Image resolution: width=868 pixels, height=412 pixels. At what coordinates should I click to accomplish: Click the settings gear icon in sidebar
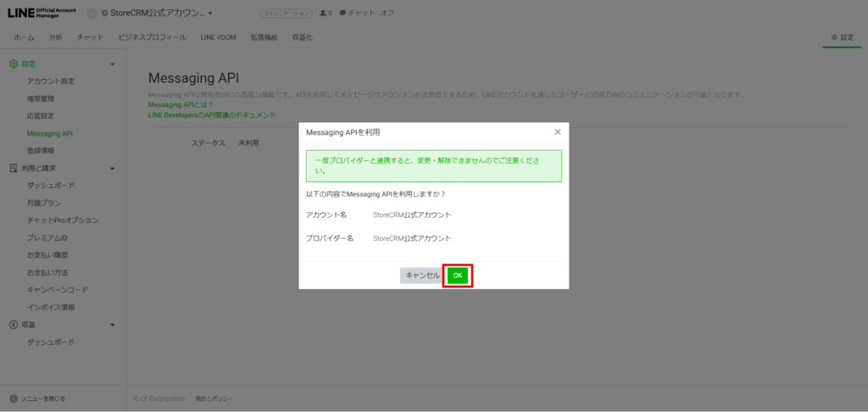(13, 64)
